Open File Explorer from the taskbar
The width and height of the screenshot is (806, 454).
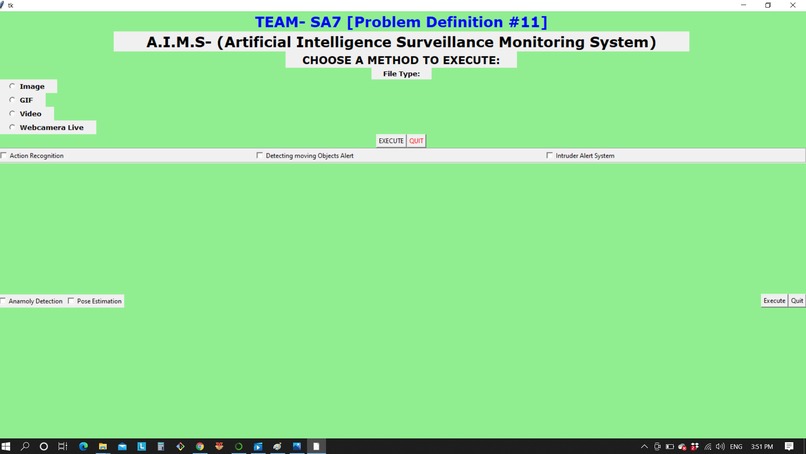tap(103, 446)
